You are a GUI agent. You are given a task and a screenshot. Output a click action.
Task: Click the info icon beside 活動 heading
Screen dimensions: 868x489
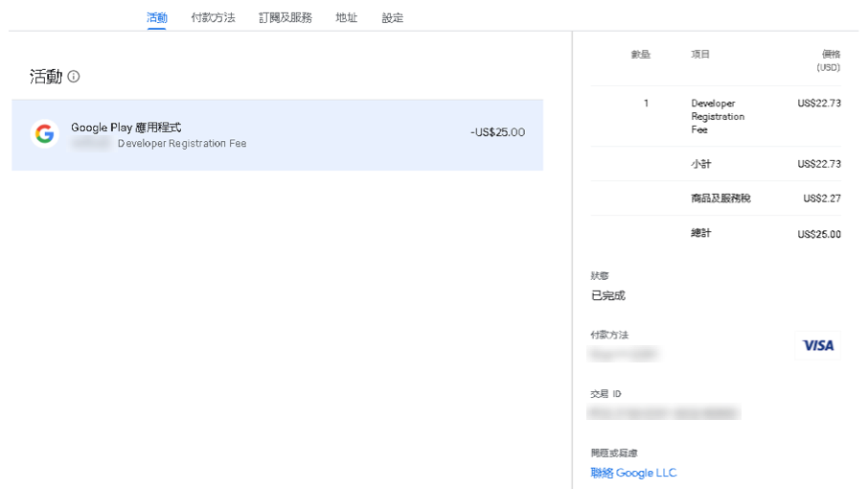tap(74, 77)
